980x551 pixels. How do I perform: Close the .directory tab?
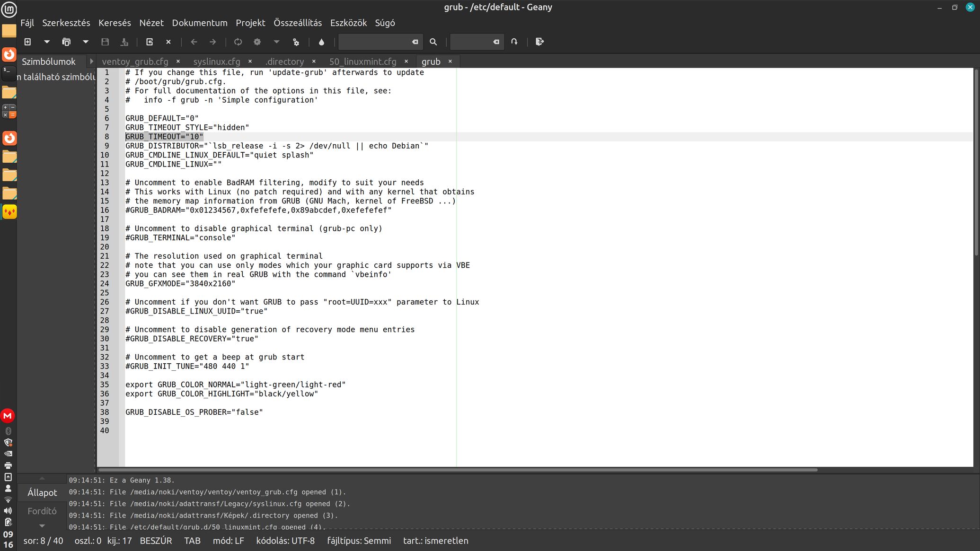coord(314,61)
